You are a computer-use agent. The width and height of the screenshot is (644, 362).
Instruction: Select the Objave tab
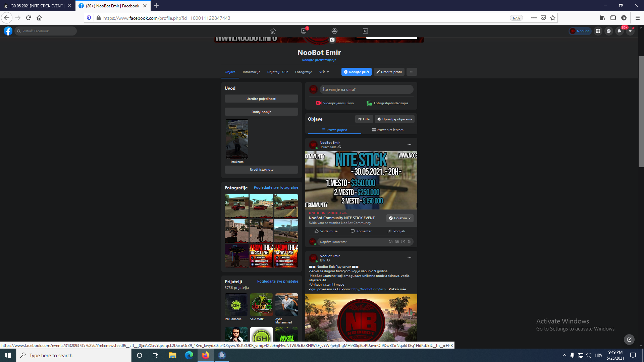pos(230,72)
